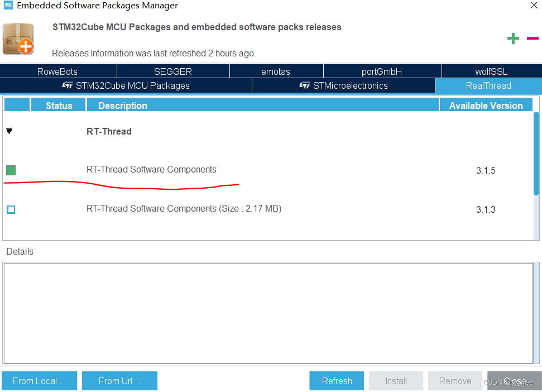Click the red minus package icon
542x392 pixels.
tap(532, 38)
